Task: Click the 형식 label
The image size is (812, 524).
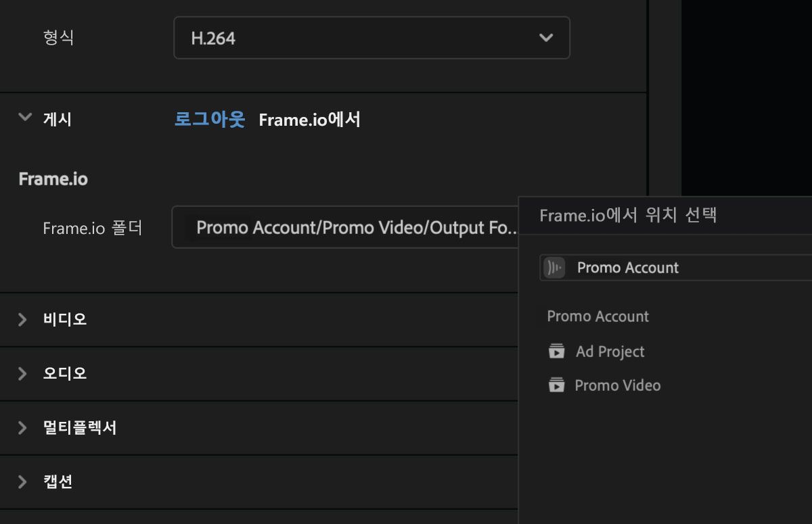Action: tap(58, 38)
